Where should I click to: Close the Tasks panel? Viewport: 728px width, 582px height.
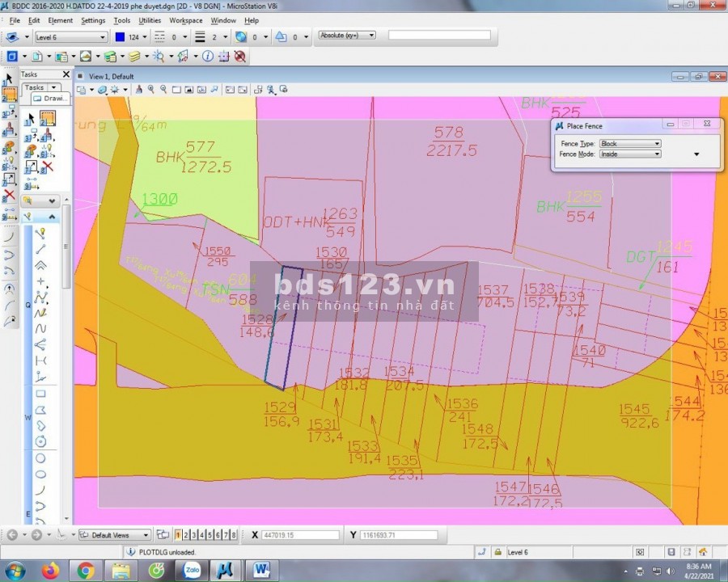pyautogui.click(x=66, y=74)
